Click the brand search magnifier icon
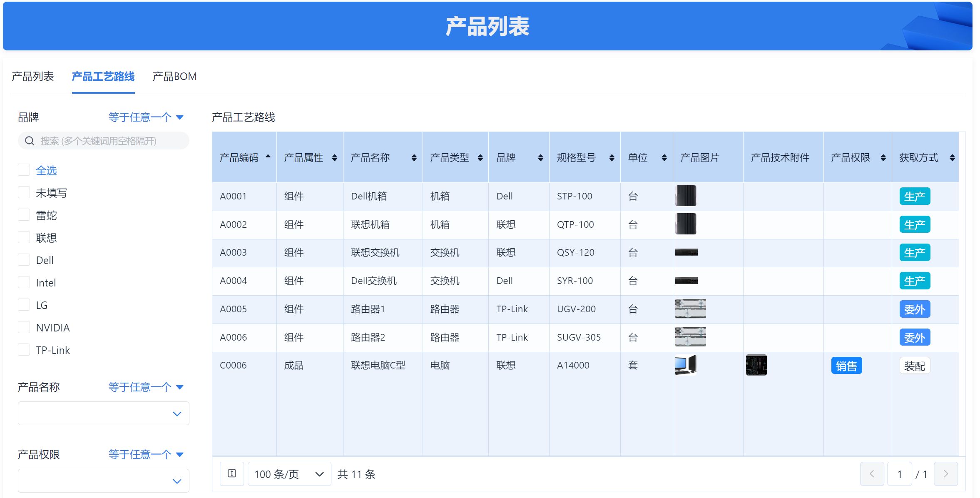This screenshot has width=980, height=498. point(30,141)
